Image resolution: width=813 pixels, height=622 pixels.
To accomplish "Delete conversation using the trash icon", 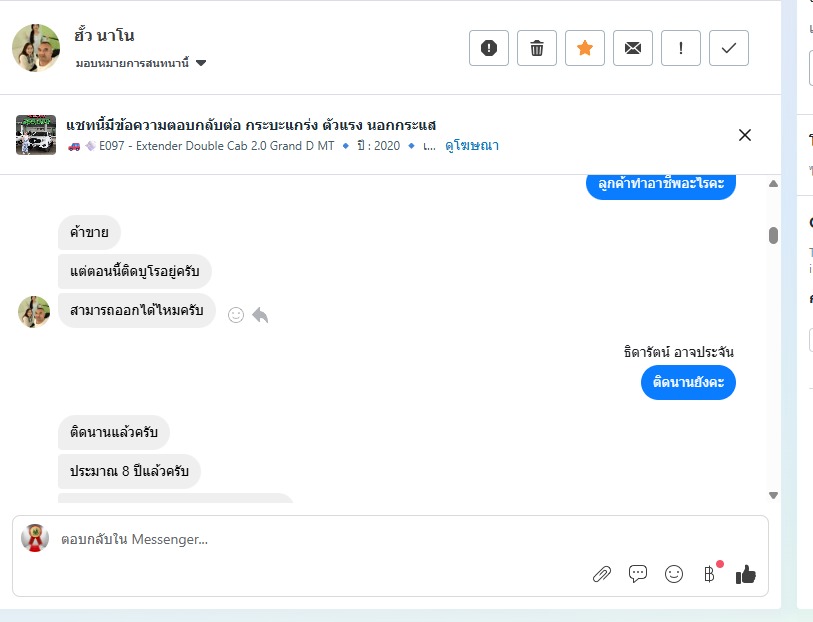I will pos(537,48).
